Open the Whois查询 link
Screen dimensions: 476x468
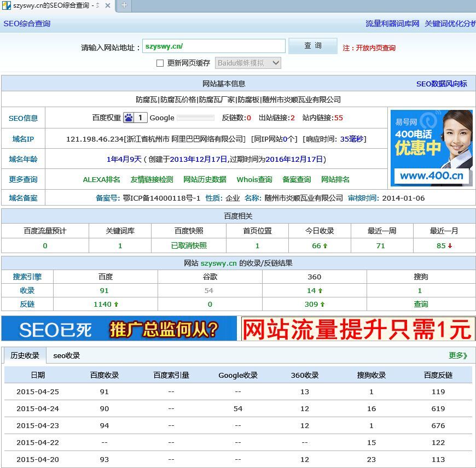coord(254,179)
